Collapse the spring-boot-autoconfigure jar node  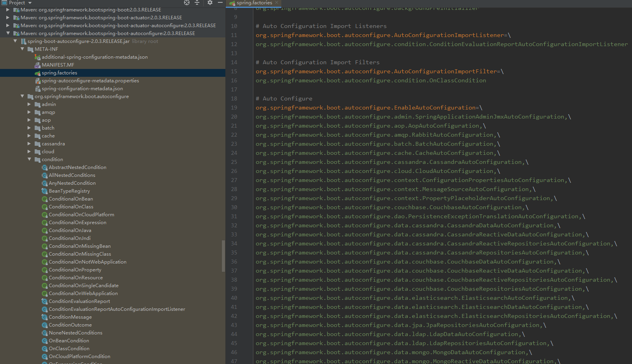pyautogui.click(x=15, y=41)
